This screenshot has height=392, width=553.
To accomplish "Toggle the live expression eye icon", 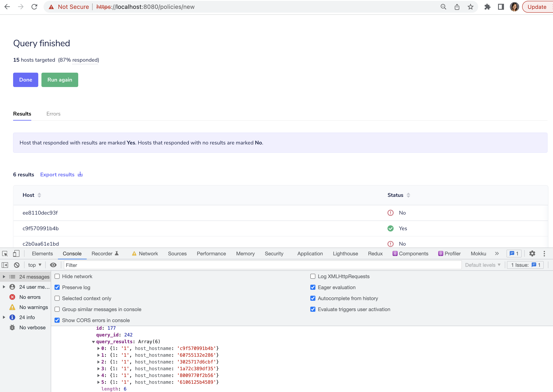I will point(53,265).
